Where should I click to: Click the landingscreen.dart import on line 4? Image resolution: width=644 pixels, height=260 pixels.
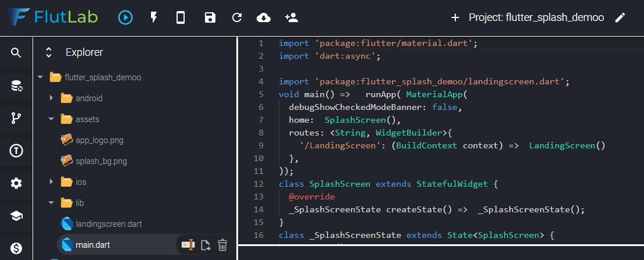click(x=439, y=81)
